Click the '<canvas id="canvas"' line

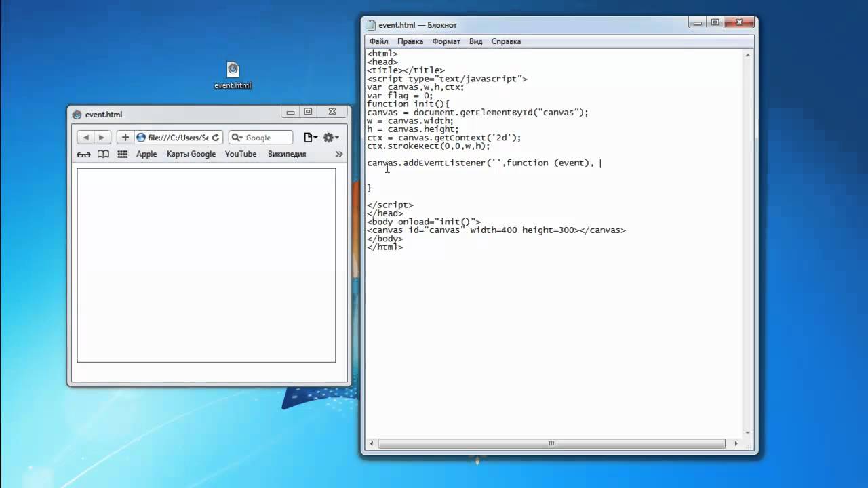coord(496,230)
